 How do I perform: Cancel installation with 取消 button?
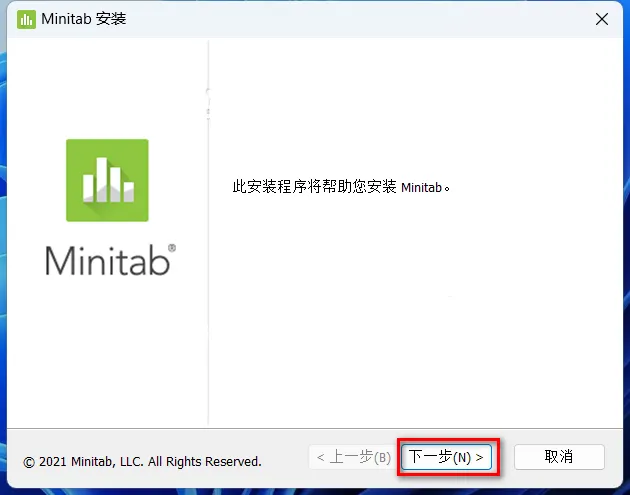point(559,457)
